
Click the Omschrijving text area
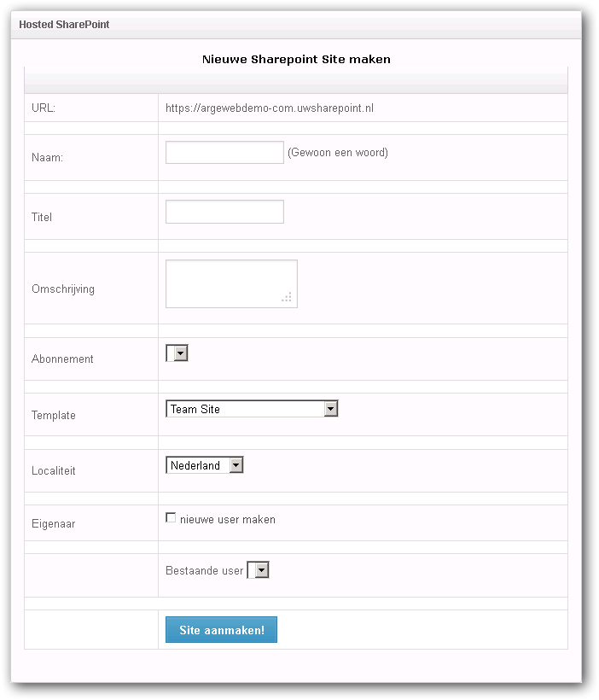pos(231,284)
